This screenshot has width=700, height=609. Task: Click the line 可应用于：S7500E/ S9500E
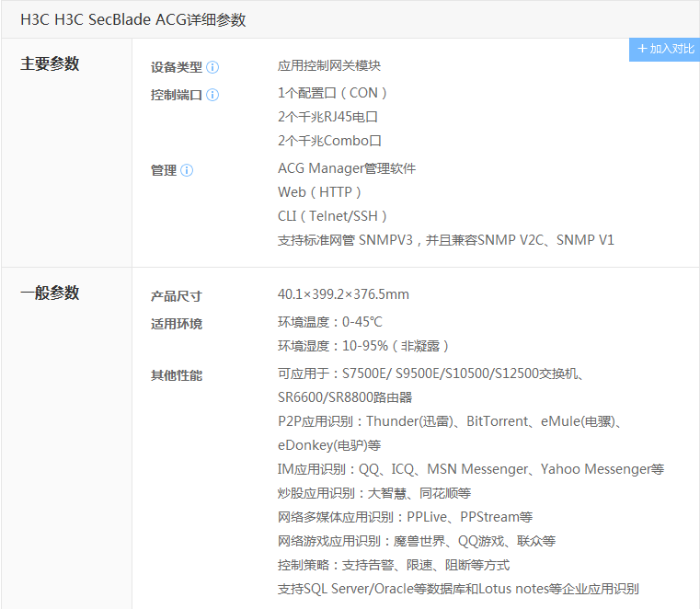click(x=430, y=373)
